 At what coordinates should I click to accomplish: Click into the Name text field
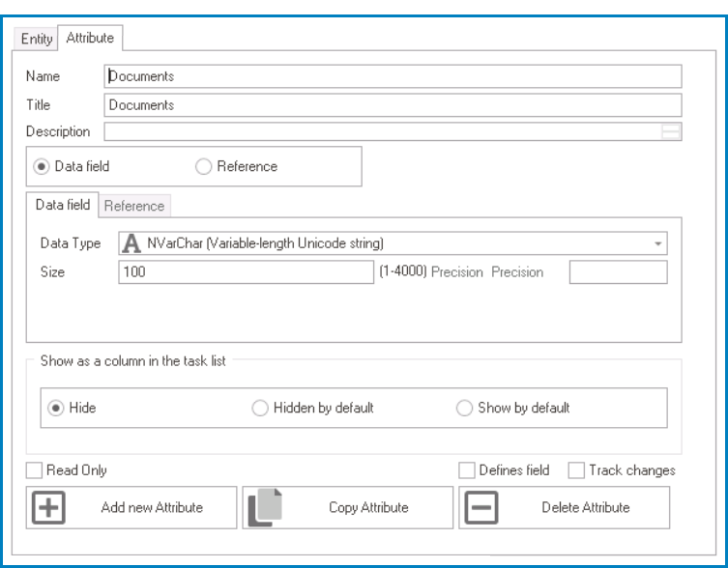(393, 76)
